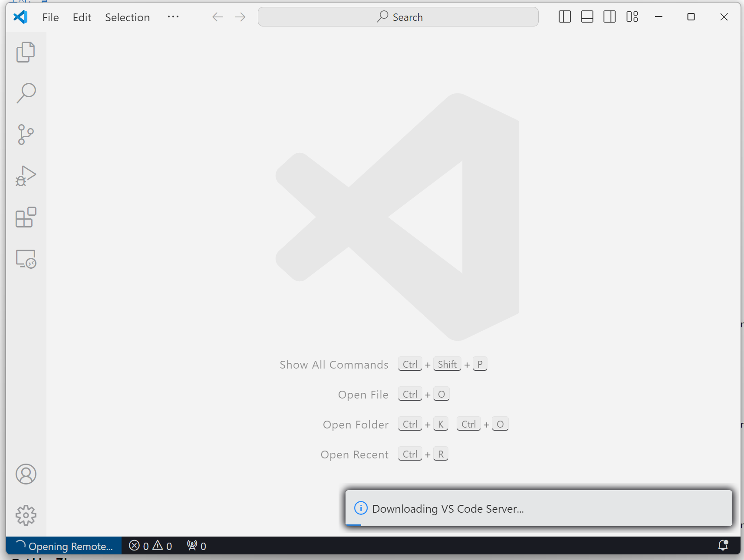Close the VS Code window
This screenshot has width=744, height=560.
coord(724,17)
